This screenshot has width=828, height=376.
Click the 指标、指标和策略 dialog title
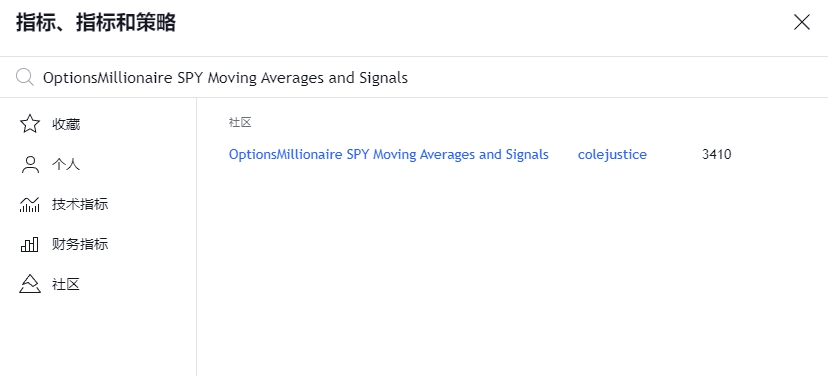point(96,23)
